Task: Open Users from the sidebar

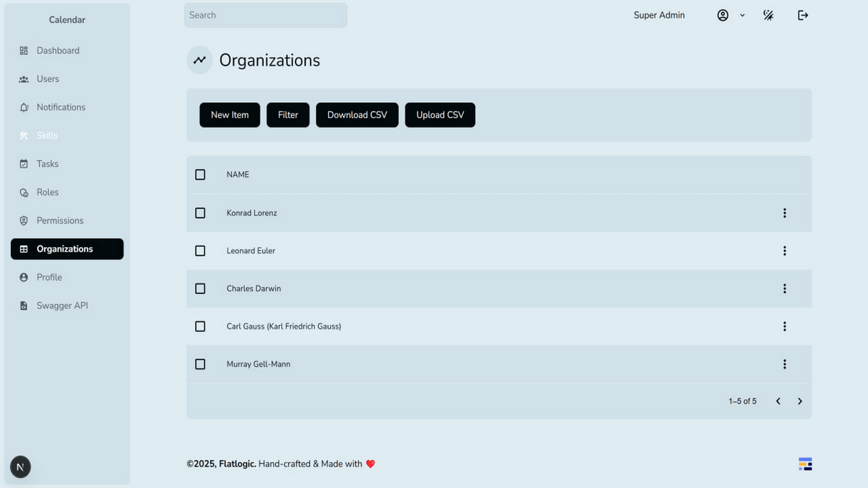Action: [x=67, y=79]
